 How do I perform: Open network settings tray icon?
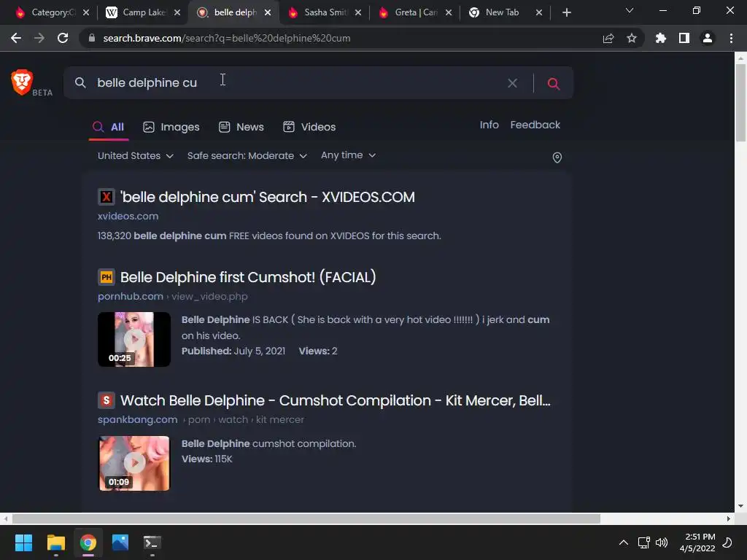point(643,542)
